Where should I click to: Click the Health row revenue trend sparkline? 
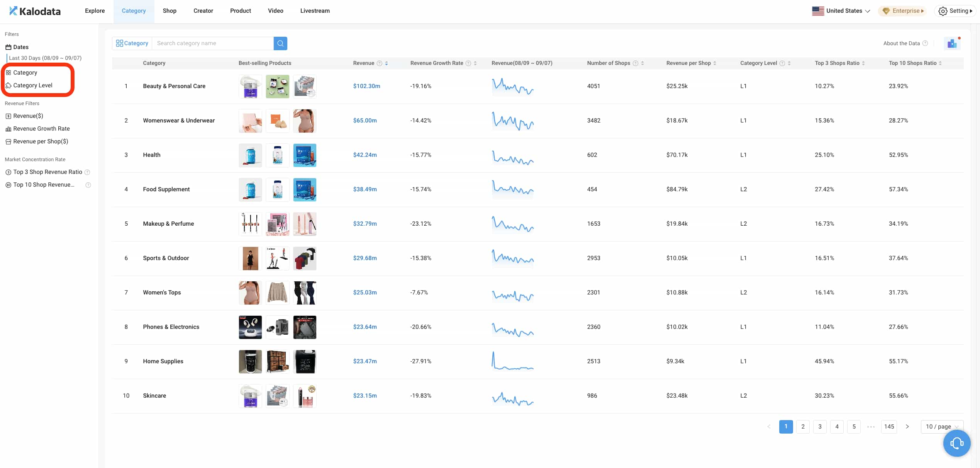coord(512,157)
